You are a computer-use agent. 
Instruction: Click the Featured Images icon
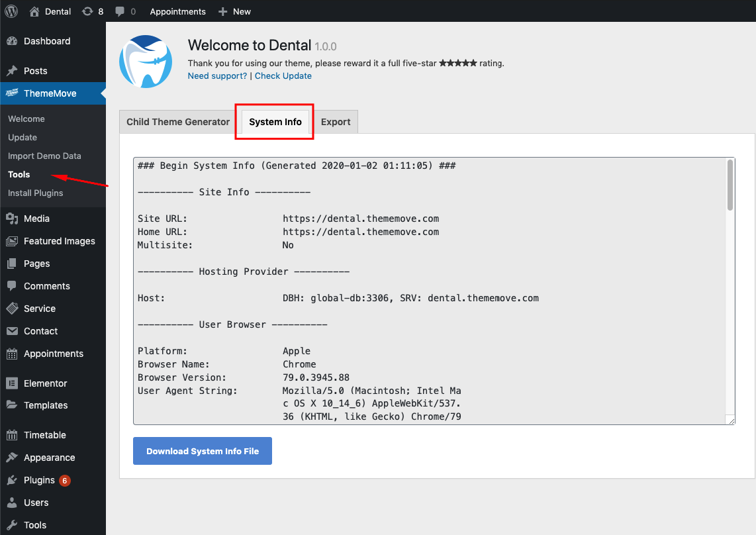pyautogui.click(x=12, y=241)
